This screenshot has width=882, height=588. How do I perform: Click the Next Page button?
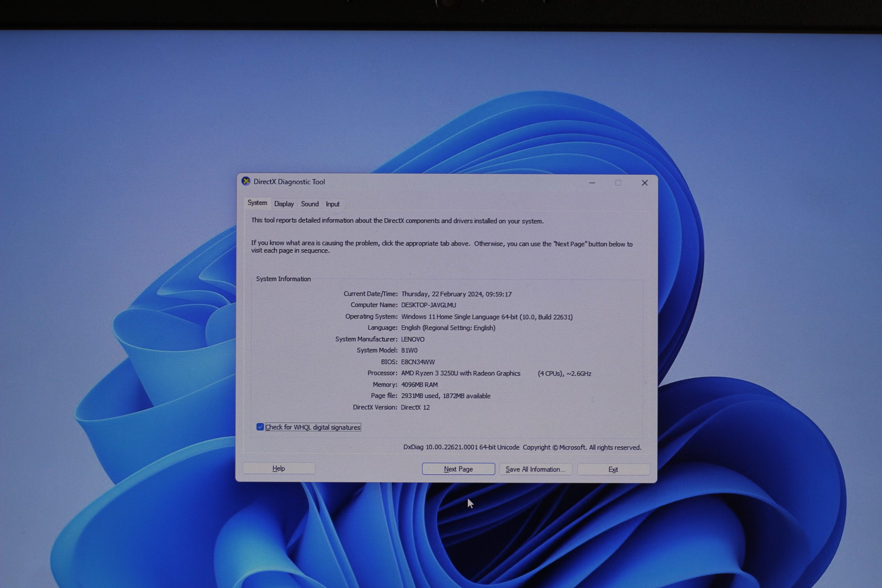[458, 469]
